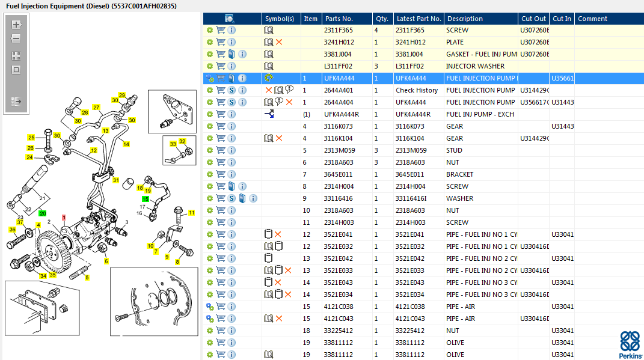Click the "FUEL INJ PUMP - EXCH" description
Viewport: 644px width, 360px height.
[480, 114]
